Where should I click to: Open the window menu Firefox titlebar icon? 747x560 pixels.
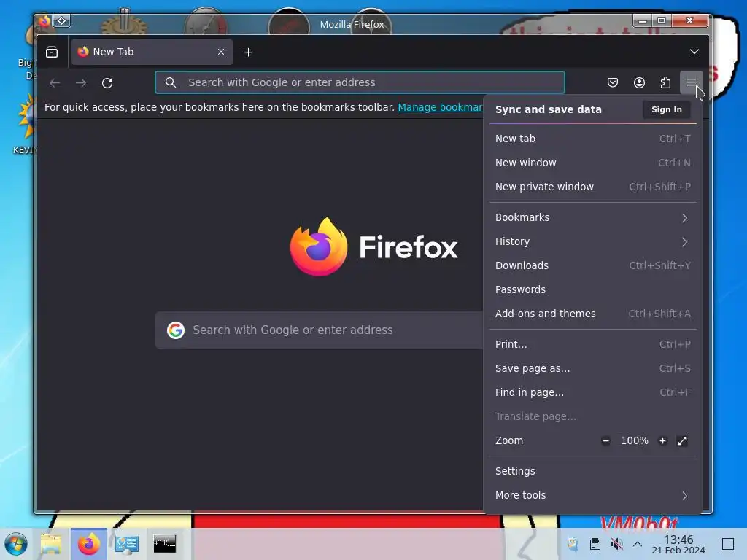pos(44,21)
